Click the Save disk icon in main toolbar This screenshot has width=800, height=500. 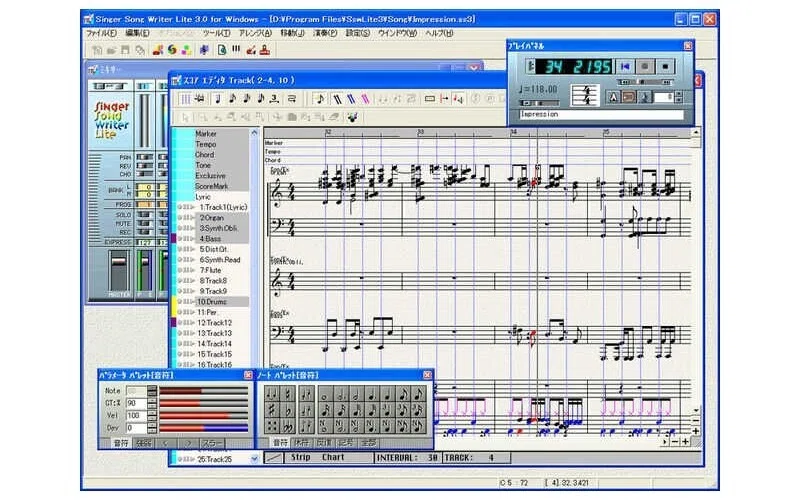(x=124, y=50)
